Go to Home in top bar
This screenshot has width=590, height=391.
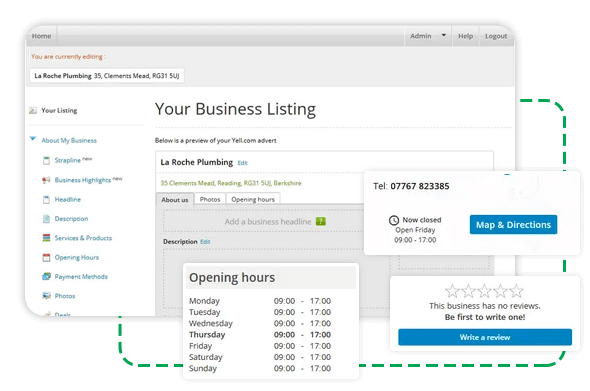click(41, 36)
